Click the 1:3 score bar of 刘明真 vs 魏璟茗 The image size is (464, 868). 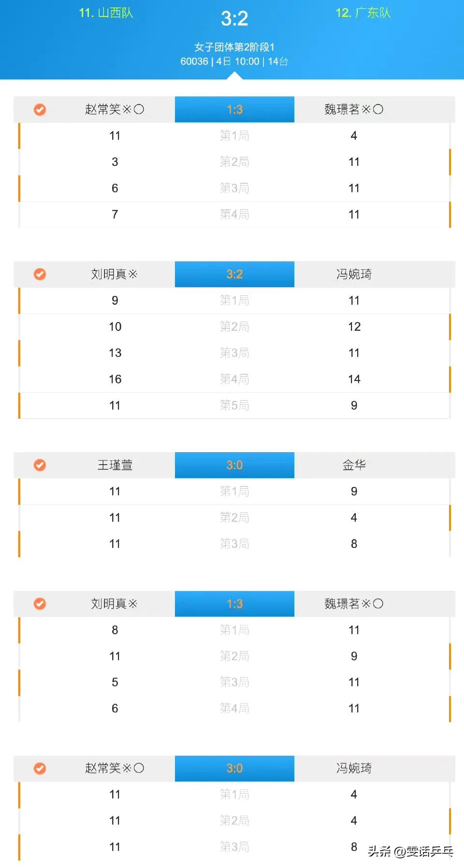(x=234, y=603)
